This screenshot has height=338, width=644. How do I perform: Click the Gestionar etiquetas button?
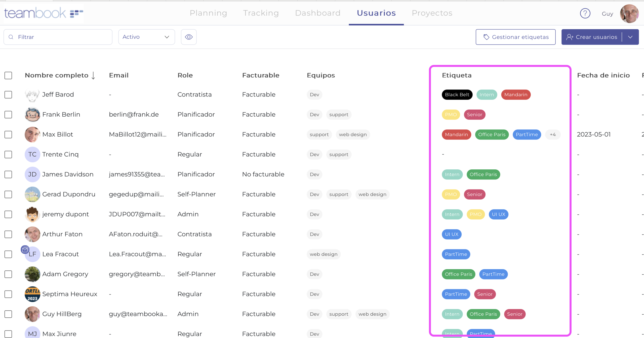click(515, 37)
